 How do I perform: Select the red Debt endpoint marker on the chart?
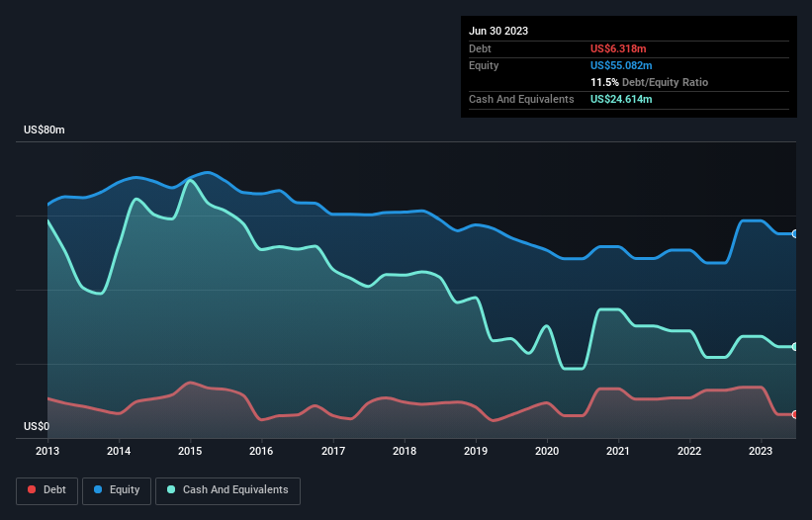point(795,414)
